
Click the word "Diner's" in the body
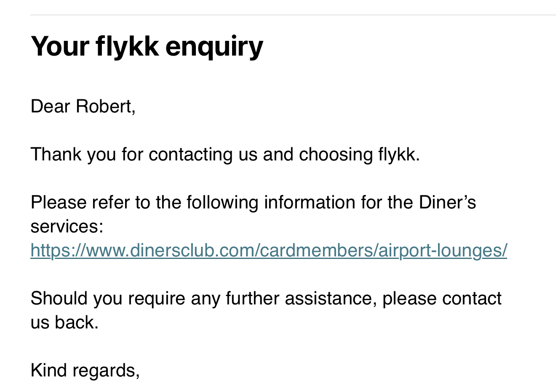click(447, 203)
